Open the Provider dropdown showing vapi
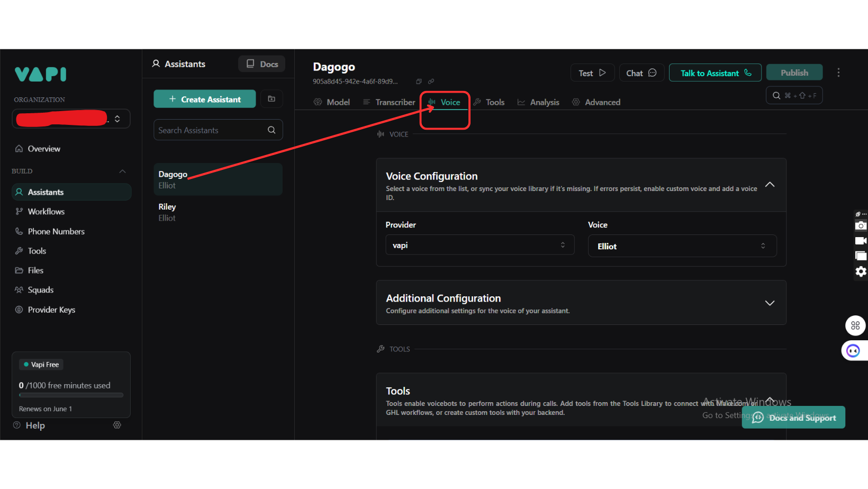Screen dimensions: 868x489 coord(480,245)
